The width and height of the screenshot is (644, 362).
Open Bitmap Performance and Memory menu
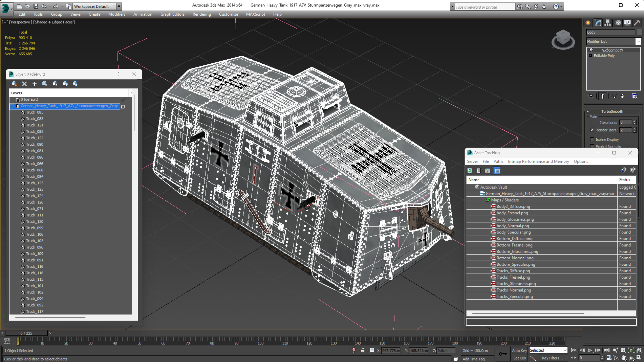[x=539, y=161]
